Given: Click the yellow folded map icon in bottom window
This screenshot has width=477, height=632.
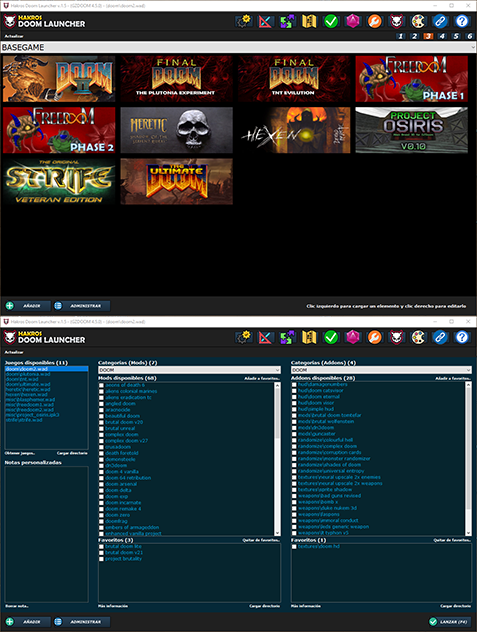Looking at the screenshot, I should (309, 337).
